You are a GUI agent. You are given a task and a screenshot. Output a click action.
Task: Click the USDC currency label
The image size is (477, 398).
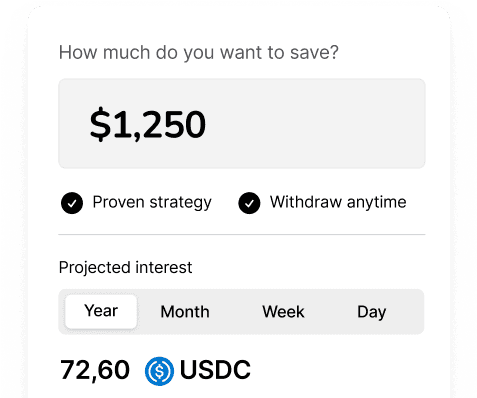(x=215, y=370)
